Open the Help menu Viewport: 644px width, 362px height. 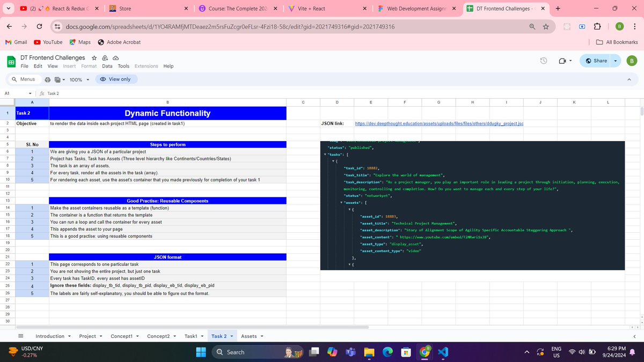click(169, 66)
